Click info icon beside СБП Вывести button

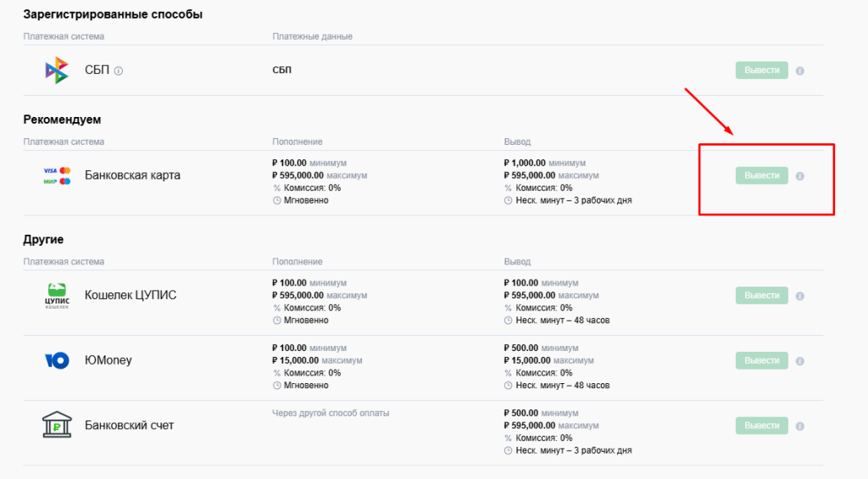point(800,71)
